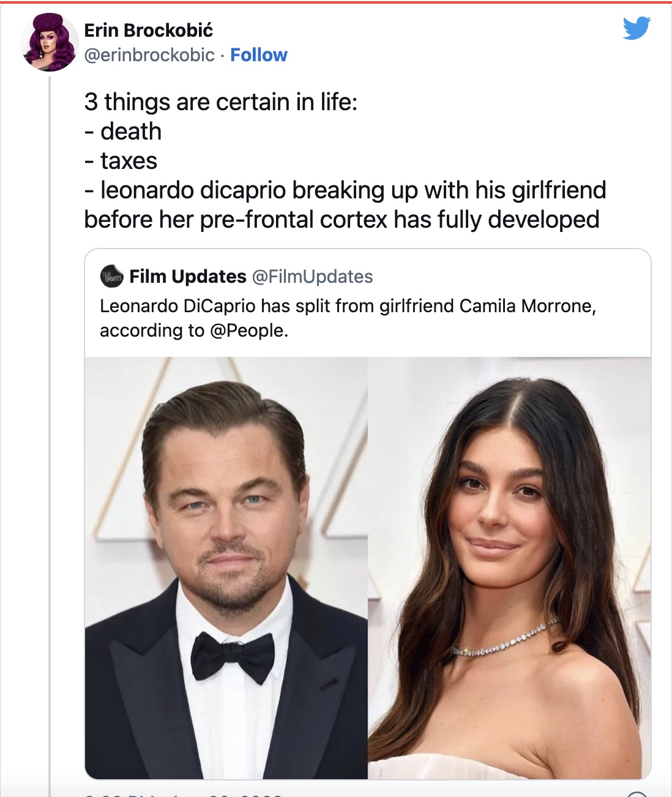Click the quoted line 'according to'
This screenshot has height=797, width=672.
click(x=152, y=331)
